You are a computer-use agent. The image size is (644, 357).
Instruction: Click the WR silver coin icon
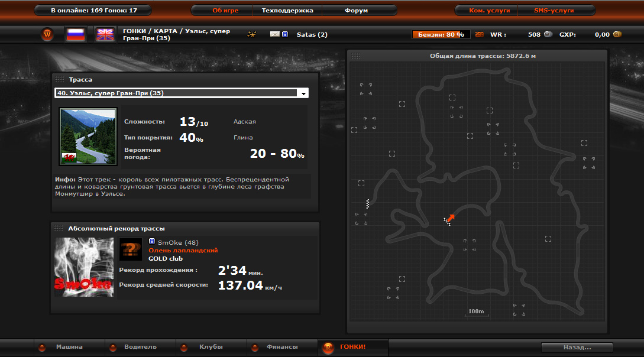coord(548,34)
